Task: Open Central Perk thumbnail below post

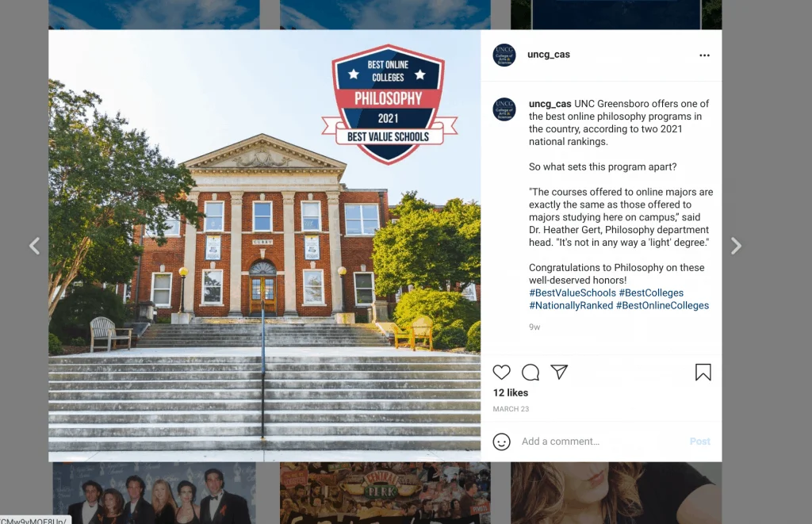Action: (x=385, y=493)
